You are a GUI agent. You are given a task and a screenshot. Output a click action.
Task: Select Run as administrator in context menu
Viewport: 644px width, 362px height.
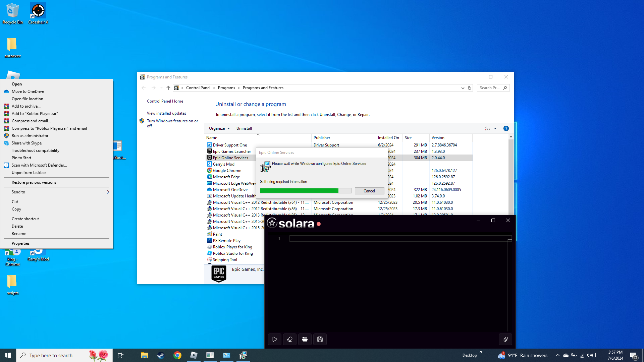coord(30,136)
